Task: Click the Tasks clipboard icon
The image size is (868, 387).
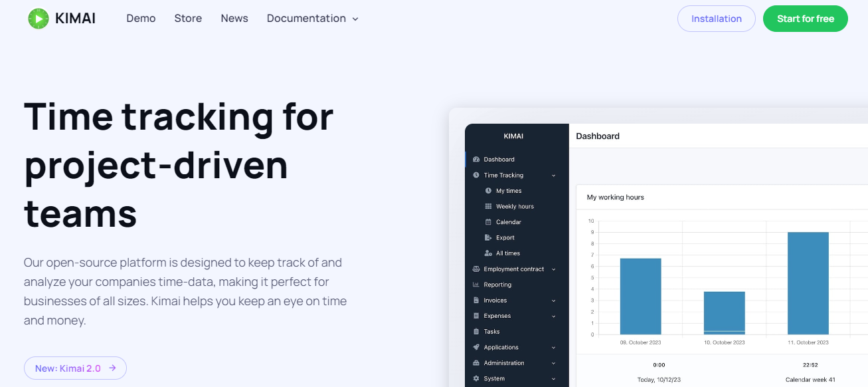Action: [476, 332]
